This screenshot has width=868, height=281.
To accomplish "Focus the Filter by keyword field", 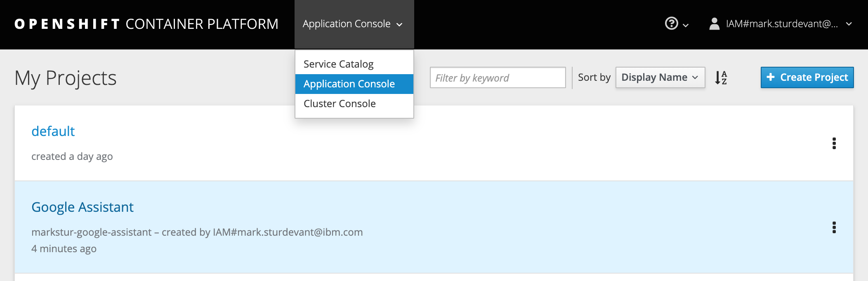I will click(x=498, y=77).
